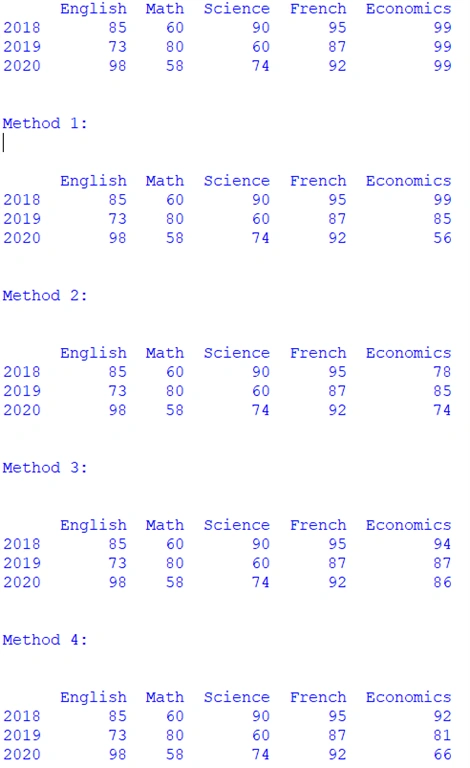Click the Math header under Method 4

165,697
